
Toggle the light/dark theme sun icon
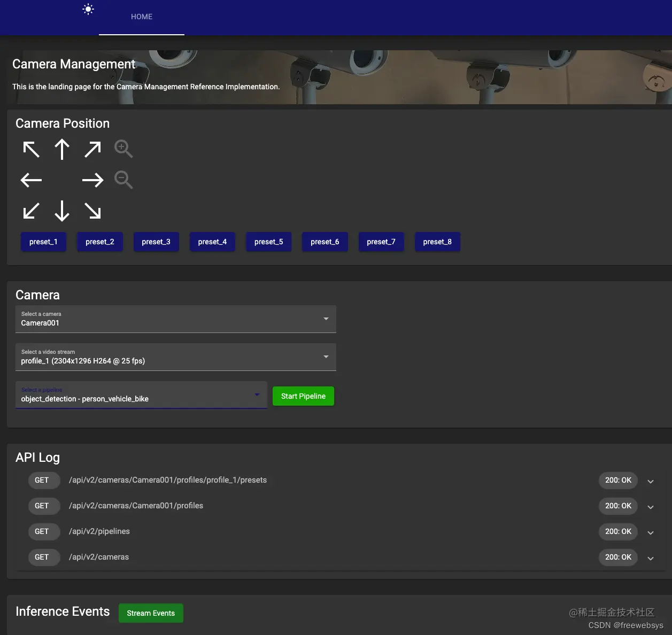click(88, 9)
